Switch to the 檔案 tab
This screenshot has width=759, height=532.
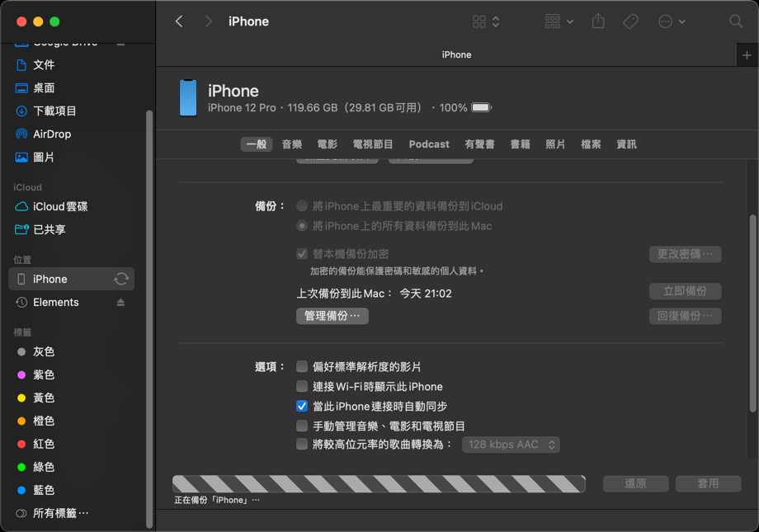point(591,144)
